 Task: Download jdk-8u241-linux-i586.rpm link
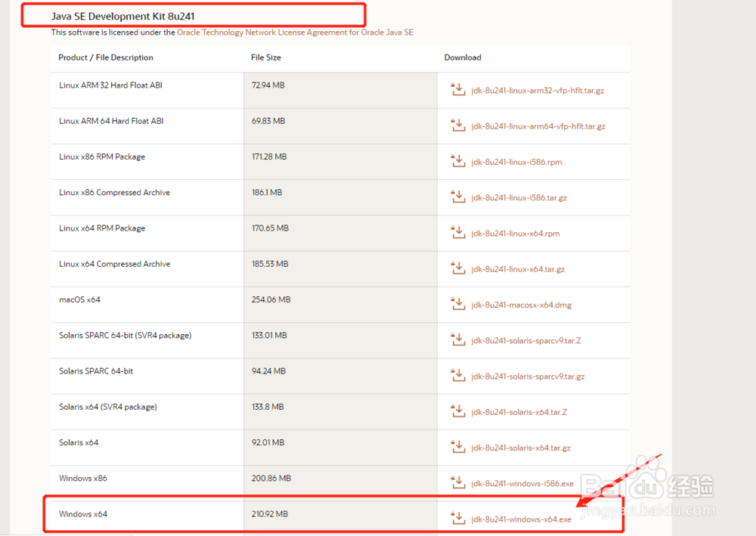tap(516, 162)
